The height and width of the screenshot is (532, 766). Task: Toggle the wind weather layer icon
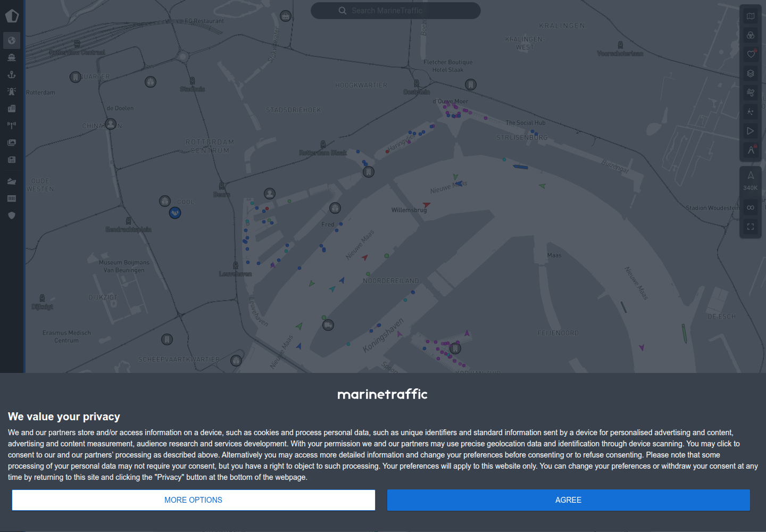coord(751,93)
